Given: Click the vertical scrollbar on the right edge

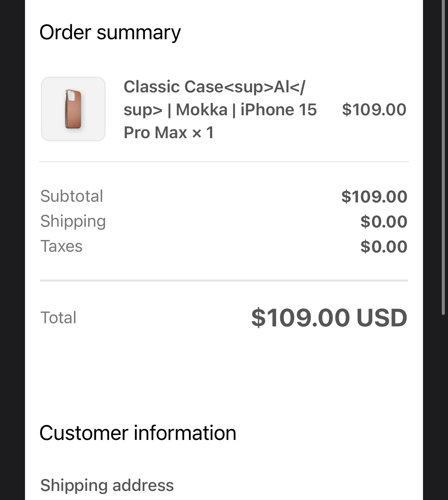Looking at the screenshot, I should click(x=443, y=156).
